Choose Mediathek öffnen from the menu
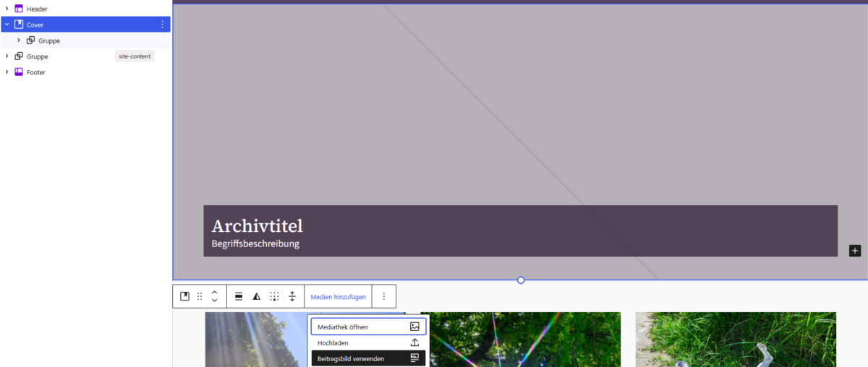The width and height of the screenshot is (868, 367). (369, 327)
